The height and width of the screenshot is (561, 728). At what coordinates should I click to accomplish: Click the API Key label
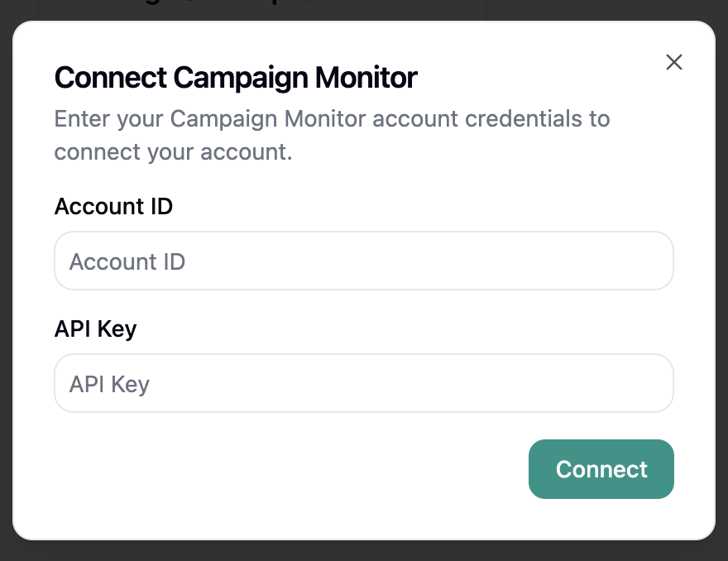pyautogui.click(x=93, y=328)
